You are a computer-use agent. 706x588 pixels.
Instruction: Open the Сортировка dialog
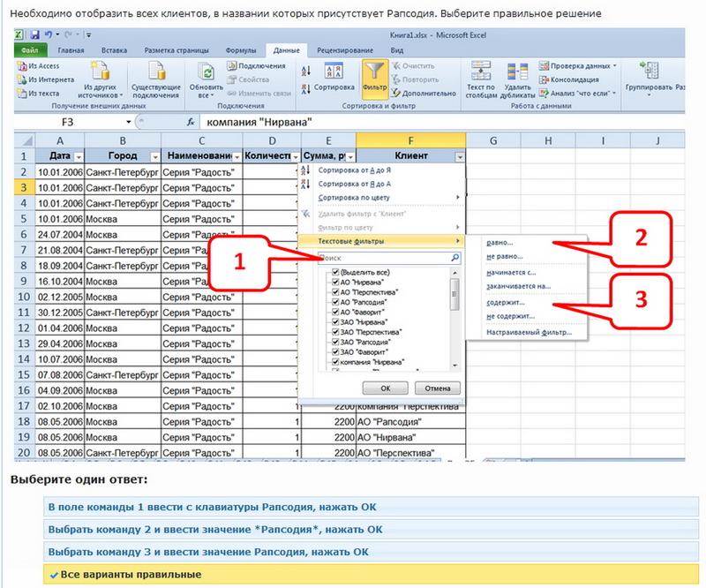(334, 77)
